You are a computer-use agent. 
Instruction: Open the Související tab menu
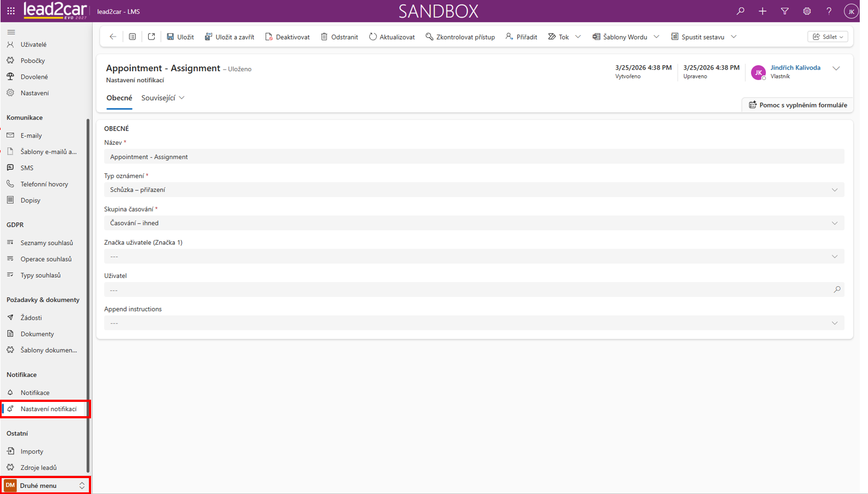pyautogui.click(x=163, y=98)
